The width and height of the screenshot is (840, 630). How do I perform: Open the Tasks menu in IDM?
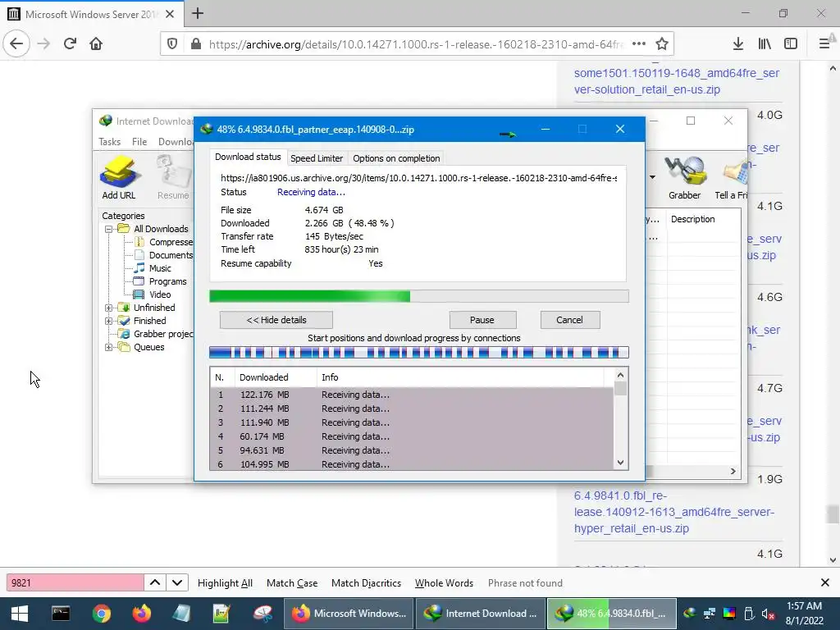pyautogui.click(x=110, y=141)
